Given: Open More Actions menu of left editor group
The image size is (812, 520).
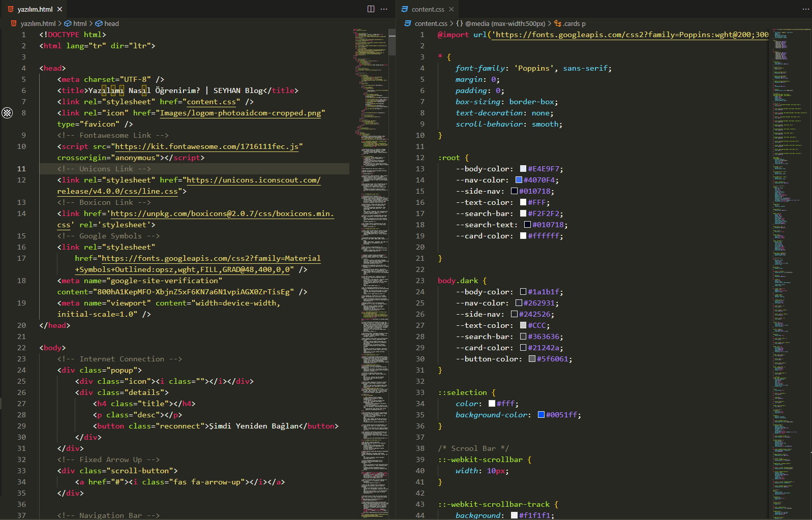Looking at the screenshot, I should [384, 9].
